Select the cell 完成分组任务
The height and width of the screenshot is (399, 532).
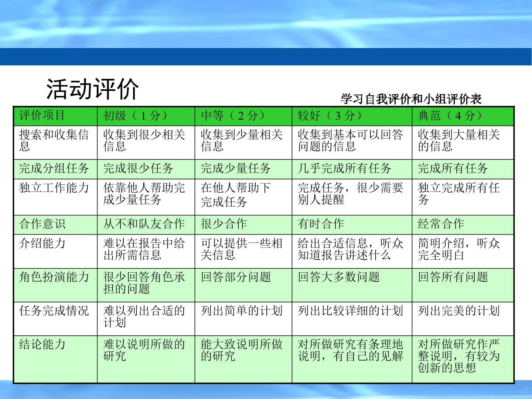tap(55, 169)
